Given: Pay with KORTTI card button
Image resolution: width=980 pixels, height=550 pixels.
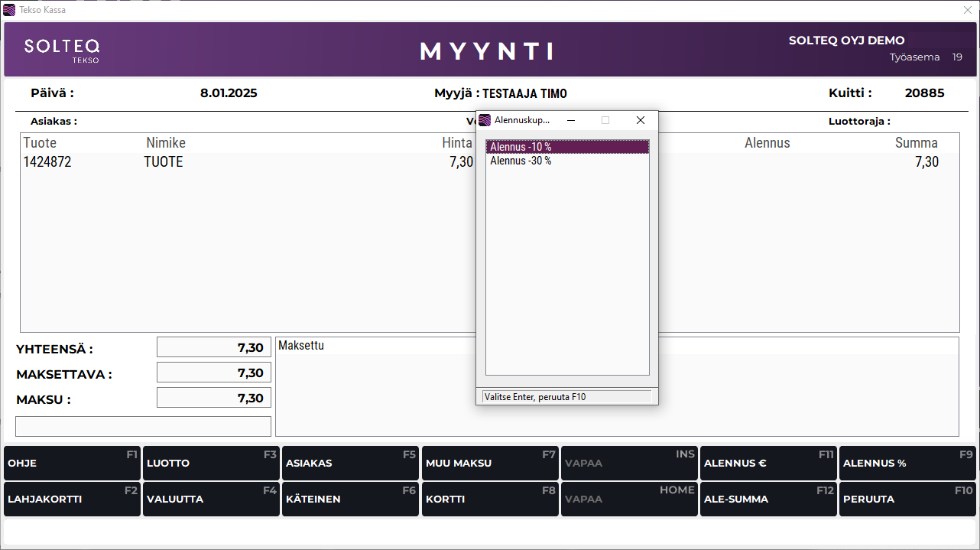Looking at the screenshot, I should (489, 499).
